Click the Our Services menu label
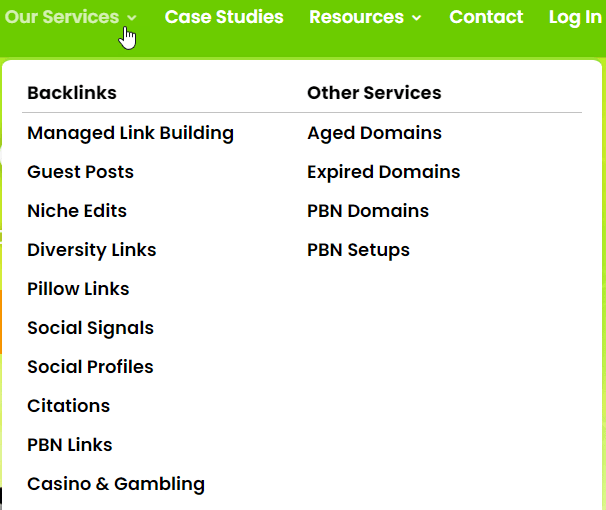This screenshot has width=606, height=510. (61, 17)
